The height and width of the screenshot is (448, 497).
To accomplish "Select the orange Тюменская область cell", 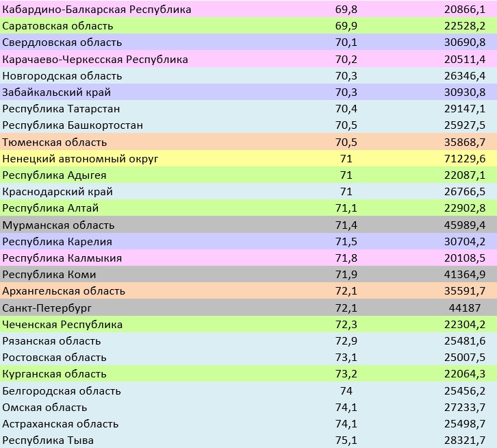I will pyautogui.click(x=55, y=142).
